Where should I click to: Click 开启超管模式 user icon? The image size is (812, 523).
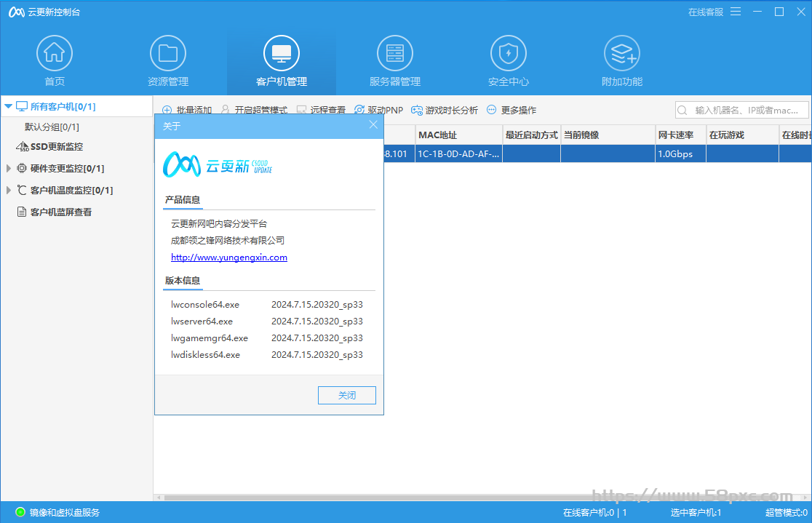click(x=226, y=110)
